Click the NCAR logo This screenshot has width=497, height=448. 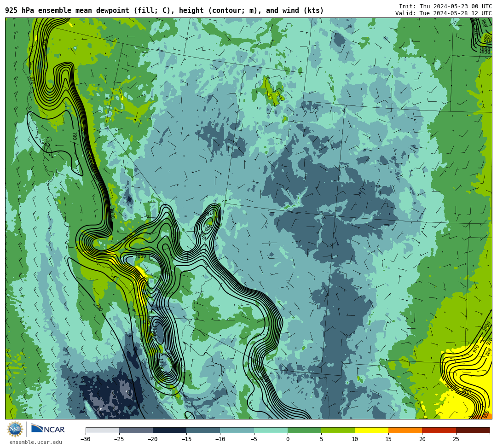tap(48, 429)
